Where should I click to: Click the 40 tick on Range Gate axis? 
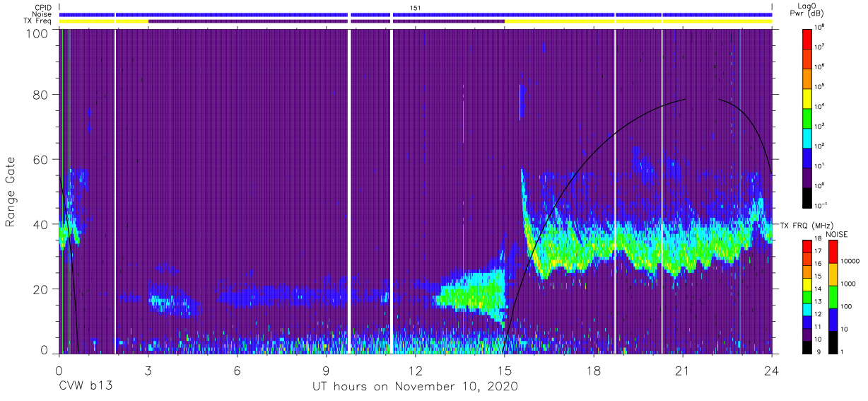(41, 224)
